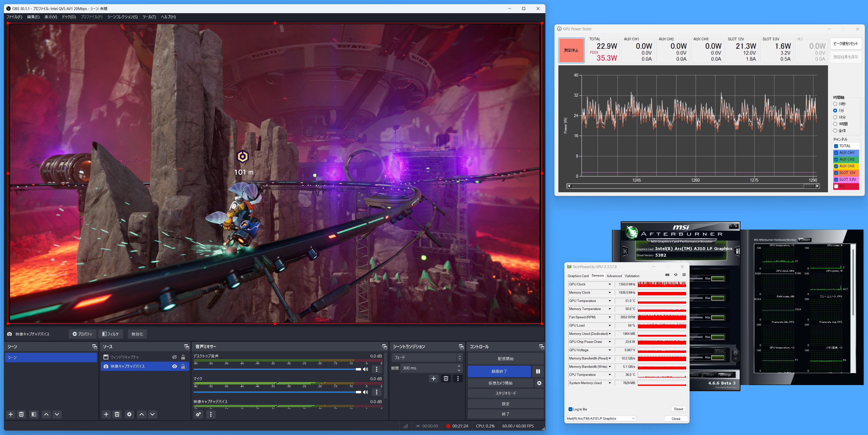The image size is (868, 435).
Task: Click 録画終了 to stop recording
Action: point(499,371)
